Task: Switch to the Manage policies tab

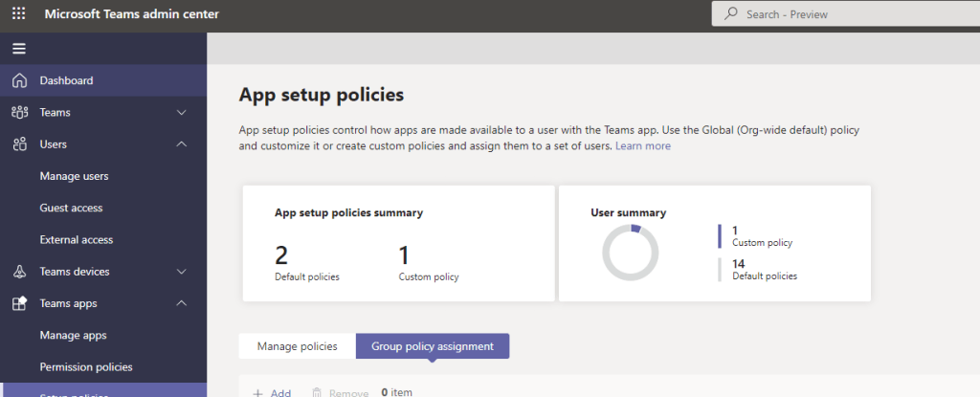Action: click(x=297, y=346)
